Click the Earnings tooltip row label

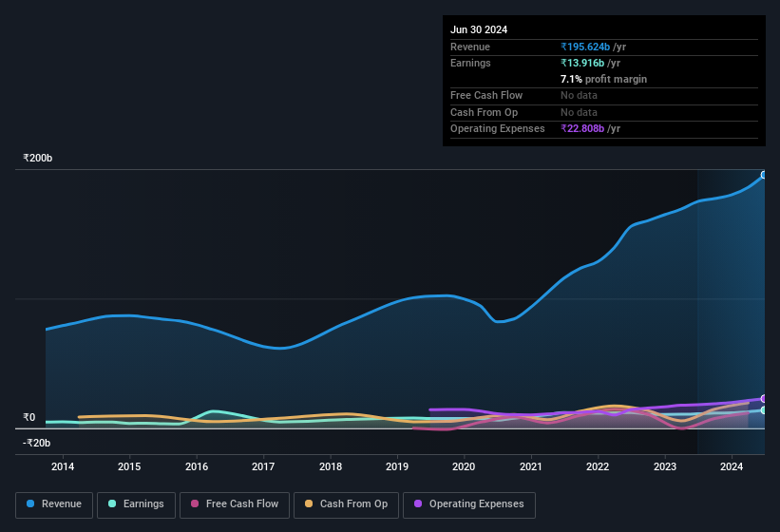(x=470, y=63)
